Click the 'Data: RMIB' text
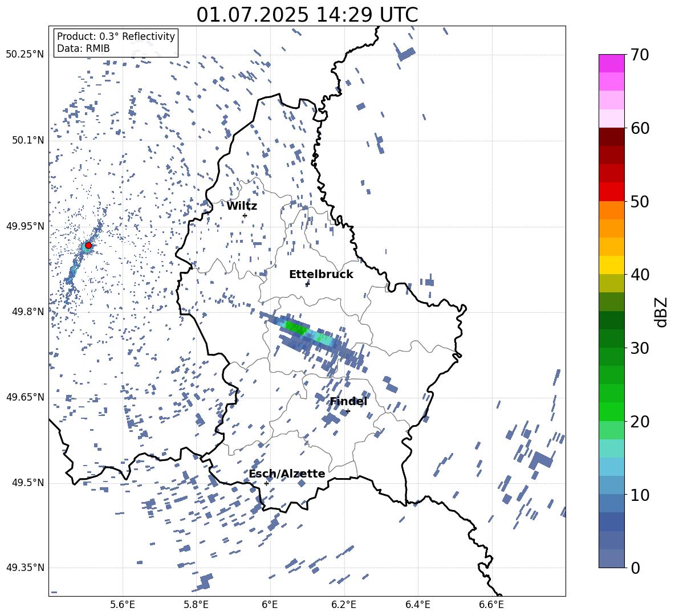 [x=83, y=48]
